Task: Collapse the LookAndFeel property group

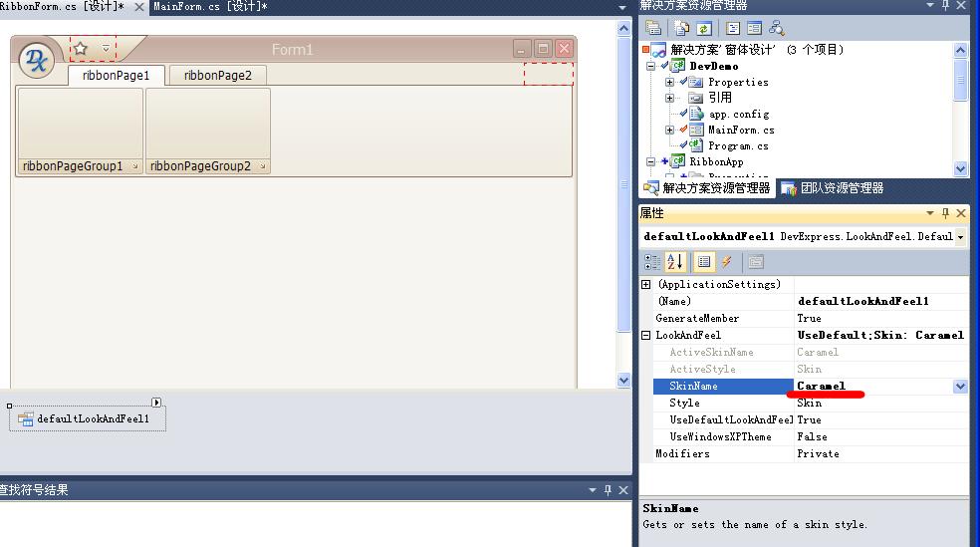Action: 646,336
